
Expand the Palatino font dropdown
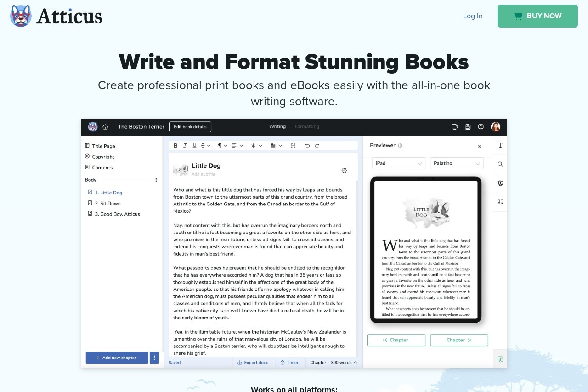tap(457, 163)
